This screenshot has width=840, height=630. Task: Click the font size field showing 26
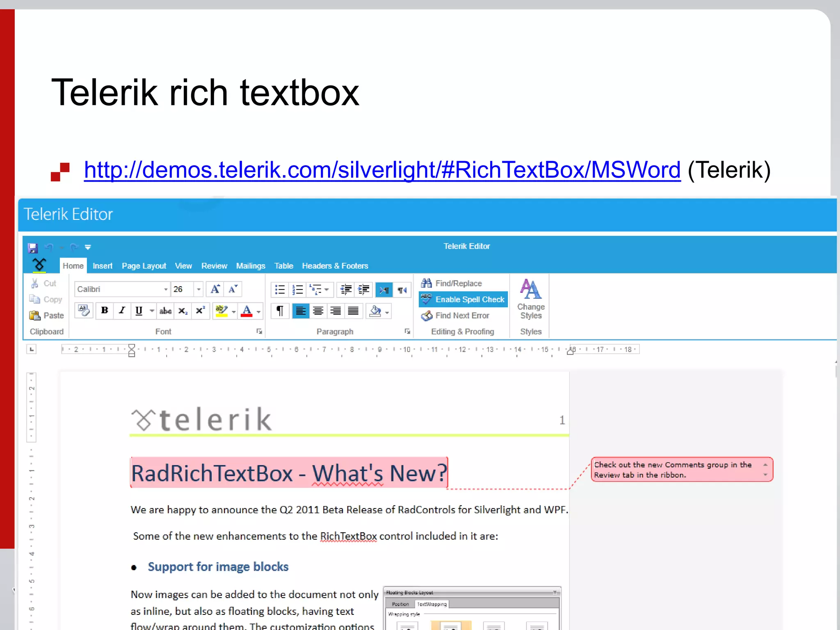tap(182, 289)
